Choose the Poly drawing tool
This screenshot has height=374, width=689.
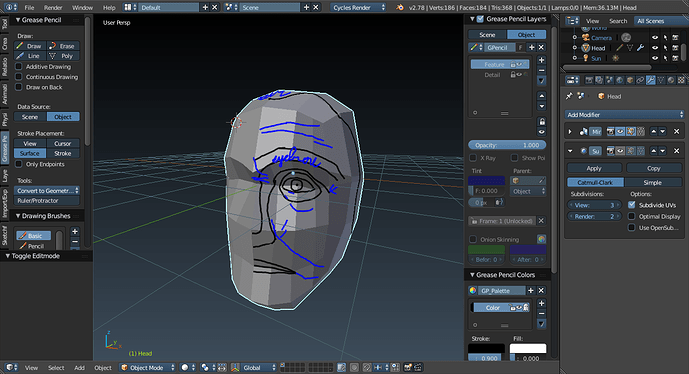(x=63, y=56)
